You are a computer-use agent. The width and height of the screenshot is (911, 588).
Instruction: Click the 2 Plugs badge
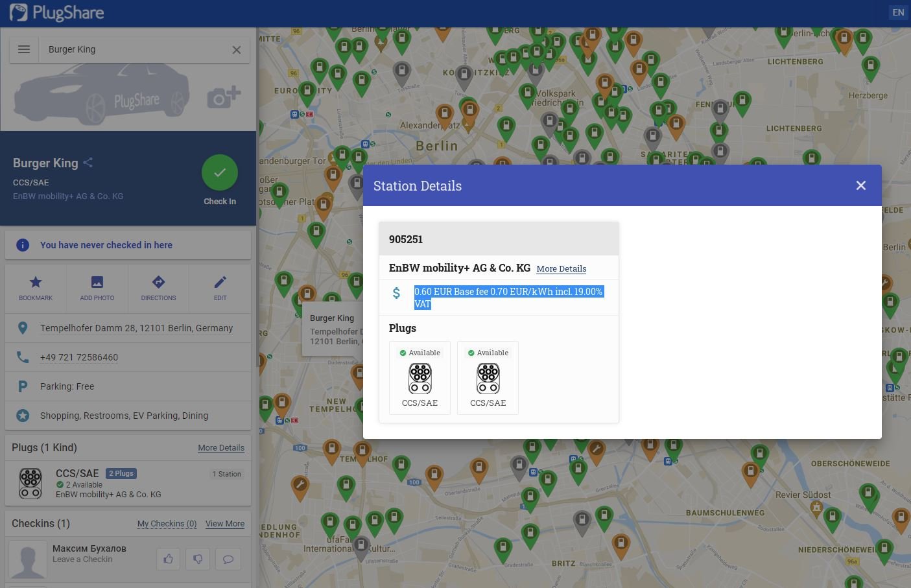pos(121,473)
